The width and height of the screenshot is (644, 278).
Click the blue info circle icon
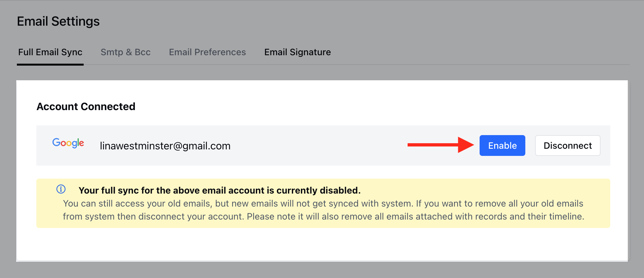[x=61, y=189]
